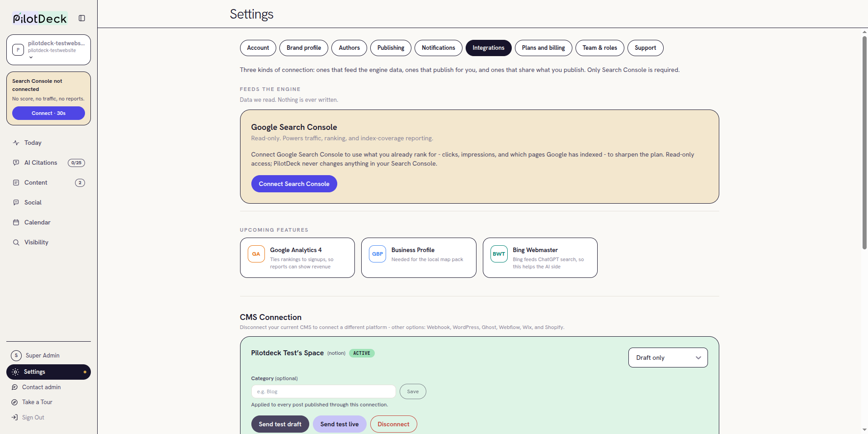Click the Super Admin avatar circle
868x434 pixels.
(16, 355)
